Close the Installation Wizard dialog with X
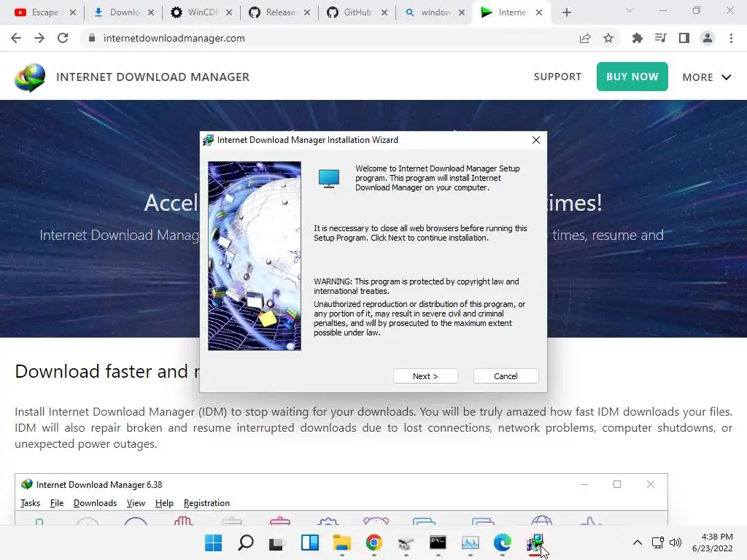Viewport: 747px width, 560px height. pyautogui.click(x=536, y=140)
